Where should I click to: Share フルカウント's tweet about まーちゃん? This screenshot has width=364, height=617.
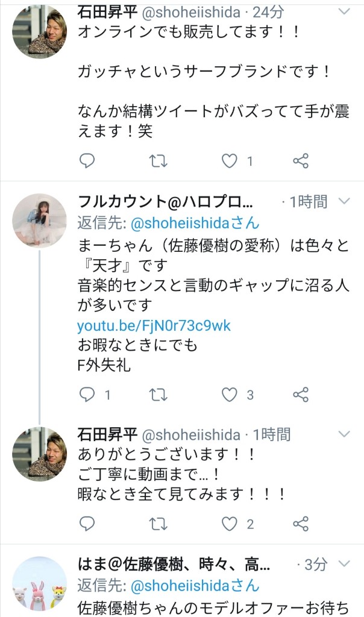click(301, 395)
